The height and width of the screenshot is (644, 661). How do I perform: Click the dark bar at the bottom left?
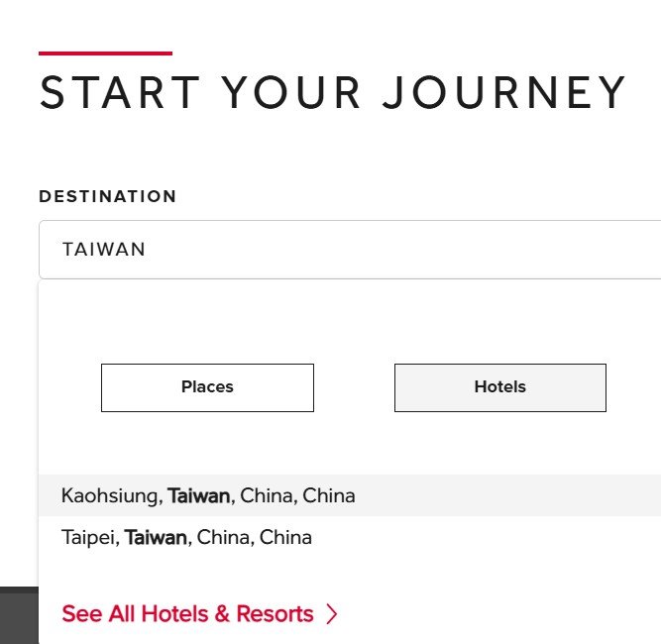click(18, 615)
